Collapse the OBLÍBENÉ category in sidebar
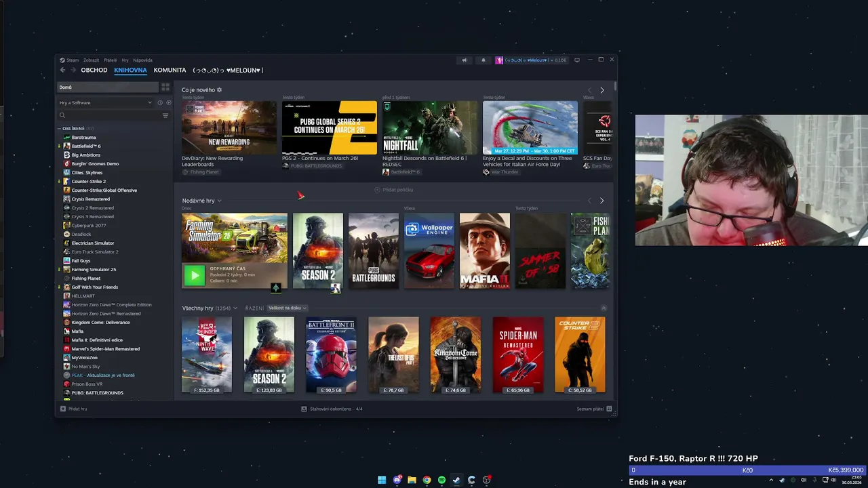The width and height of the screenshot is (868, 488). pos(60,129)
